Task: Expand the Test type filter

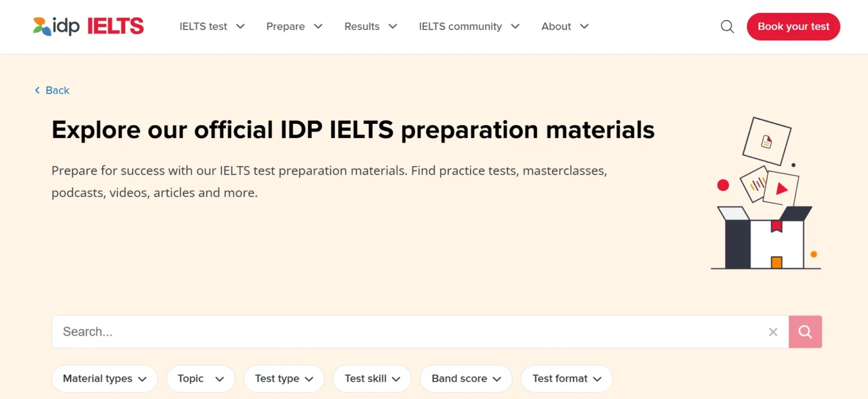Action: coord(284,379)
